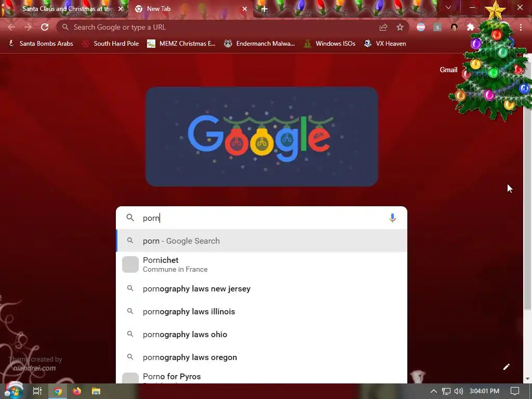Click the Share this page icon

pyautogui.click(x=383, y=27)
